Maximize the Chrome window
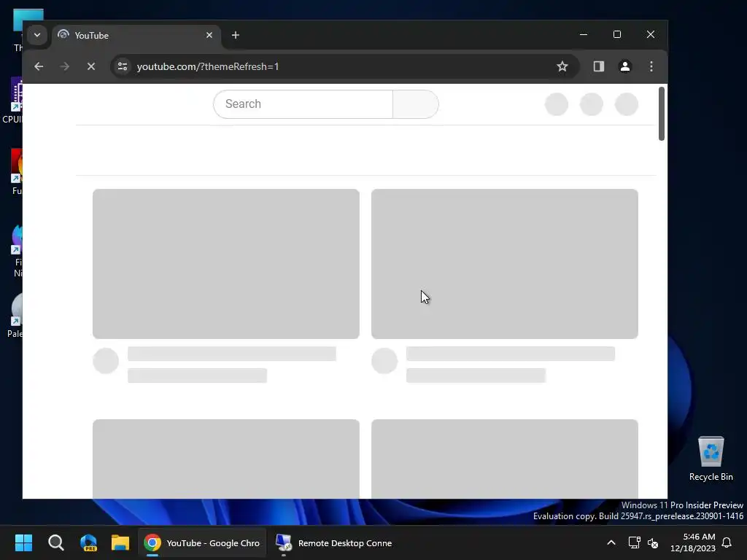Viewport: 747px width, 560px height. pyautogui.click(x=617, y=35)
